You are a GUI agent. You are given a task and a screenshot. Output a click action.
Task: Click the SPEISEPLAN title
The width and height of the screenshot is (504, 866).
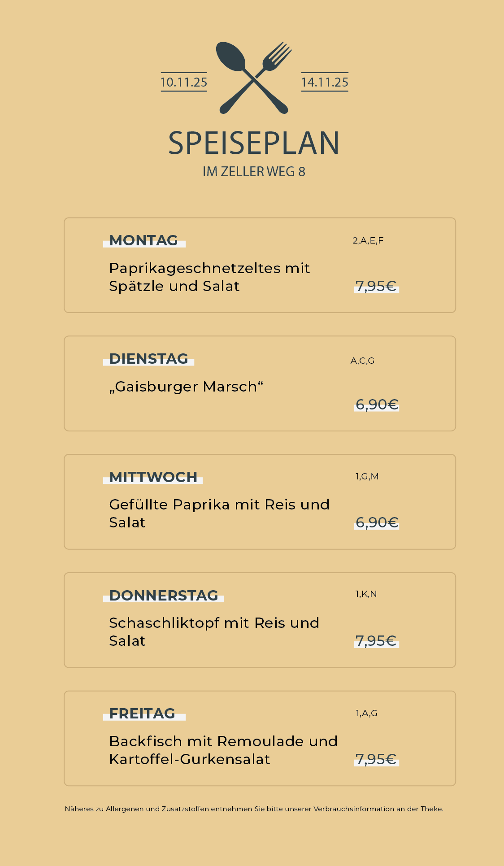point(254,144)
